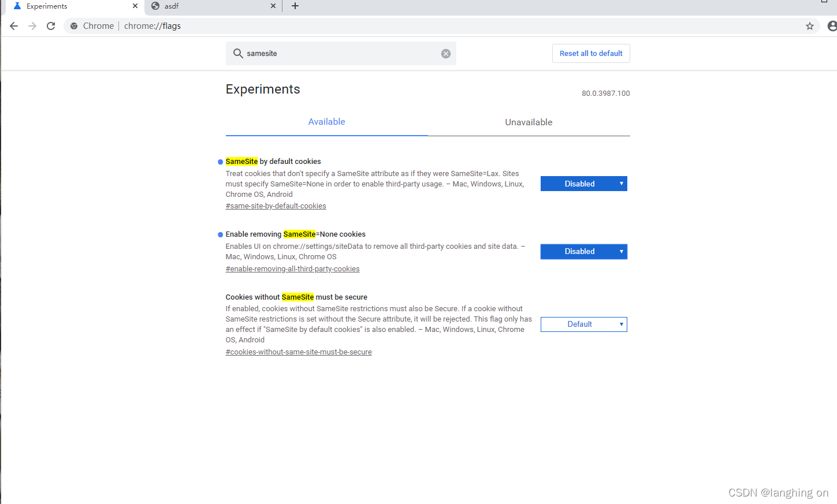This screenshot has height=504, width=837.
Task: Follow the #same-site-by-default-cookies link
Action: tap(276, 206)
